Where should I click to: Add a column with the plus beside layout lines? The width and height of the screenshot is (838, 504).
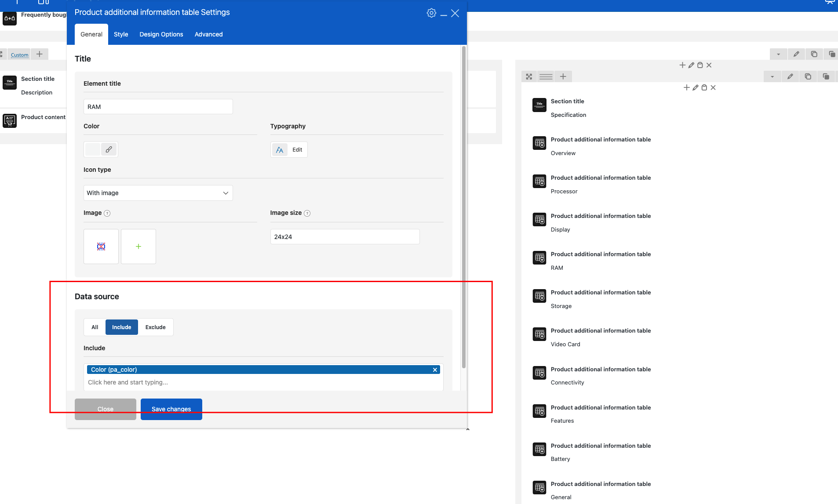(563, 76)
